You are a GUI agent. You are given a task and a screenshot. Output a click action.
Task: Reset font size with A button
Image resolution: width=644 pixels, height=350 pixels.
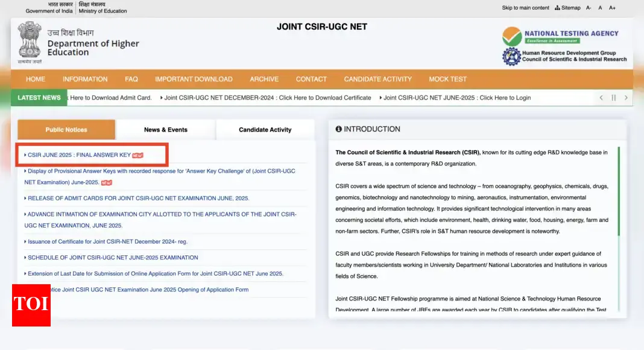(x=600, y=8)
